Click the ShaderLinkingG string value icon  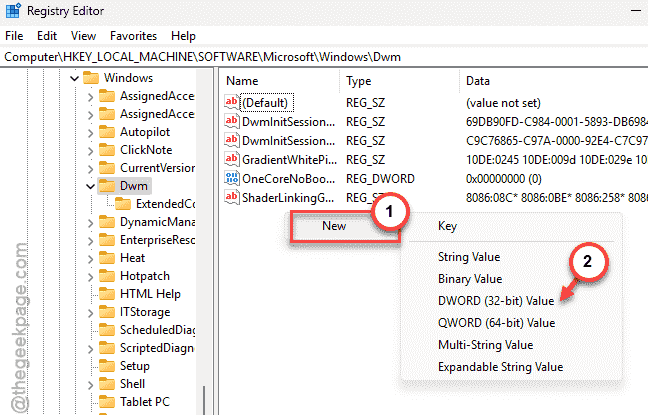click(231, 197)
